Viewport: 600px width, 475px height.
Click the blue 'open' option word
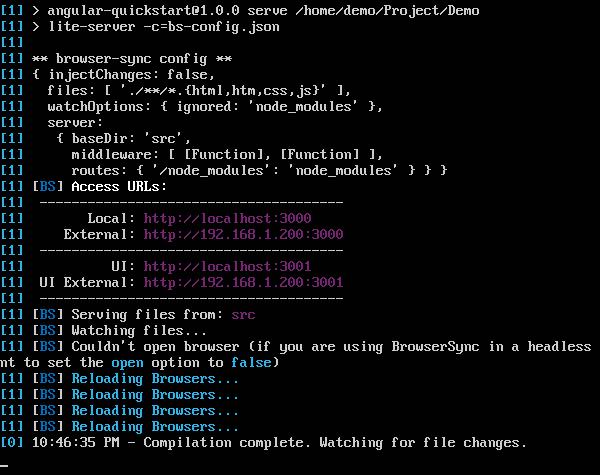pyautogui.click(x=127, y=362)
